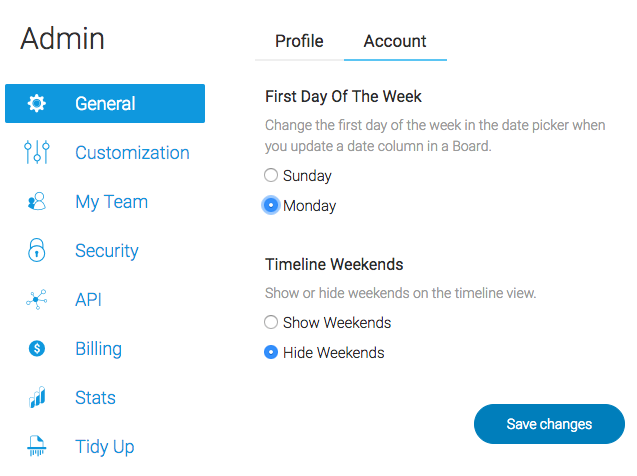Click the Tidy Up shredder icon
637x476 pixels.
tap(37, 446)
